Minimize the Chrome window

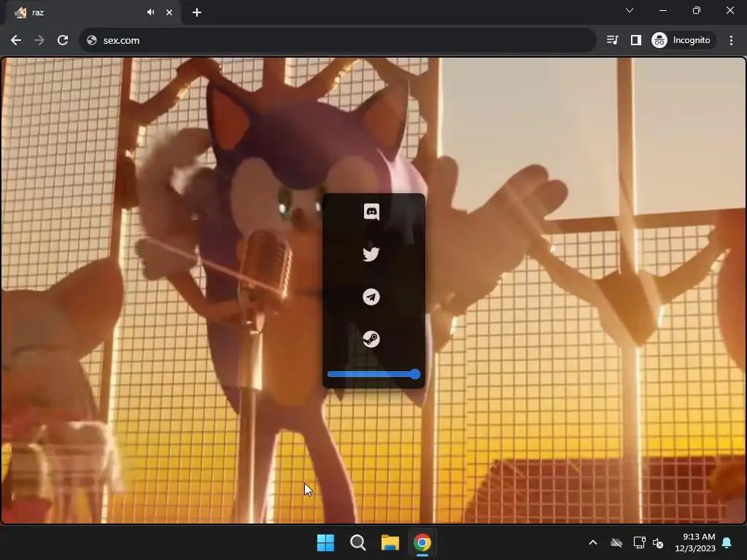(x=663, y=10)
